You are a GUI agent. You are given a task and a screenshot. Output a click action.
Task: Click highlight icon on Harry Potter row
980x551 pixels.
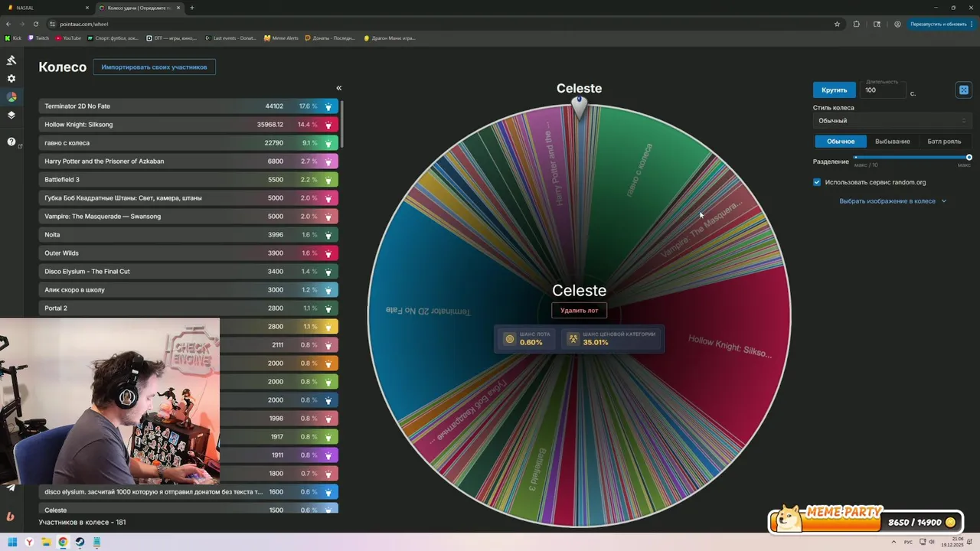coord(328,161)
